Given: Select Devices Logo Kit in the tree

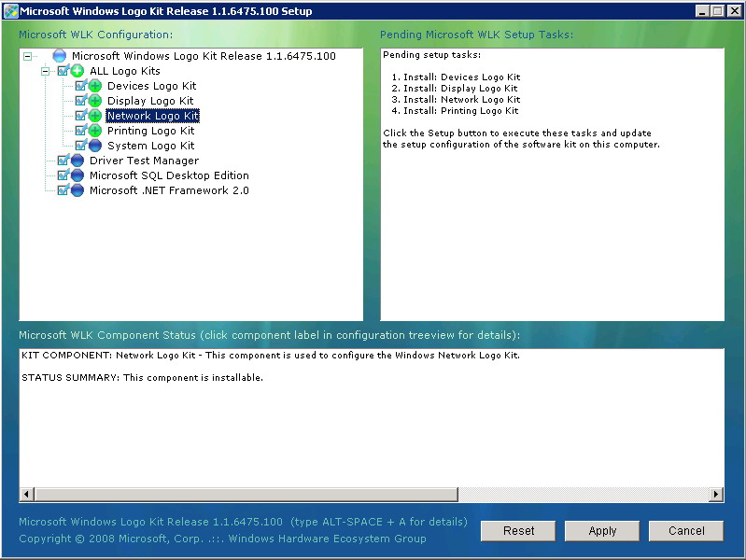Looking at the screenshot, I should click(x=152, y=86).
